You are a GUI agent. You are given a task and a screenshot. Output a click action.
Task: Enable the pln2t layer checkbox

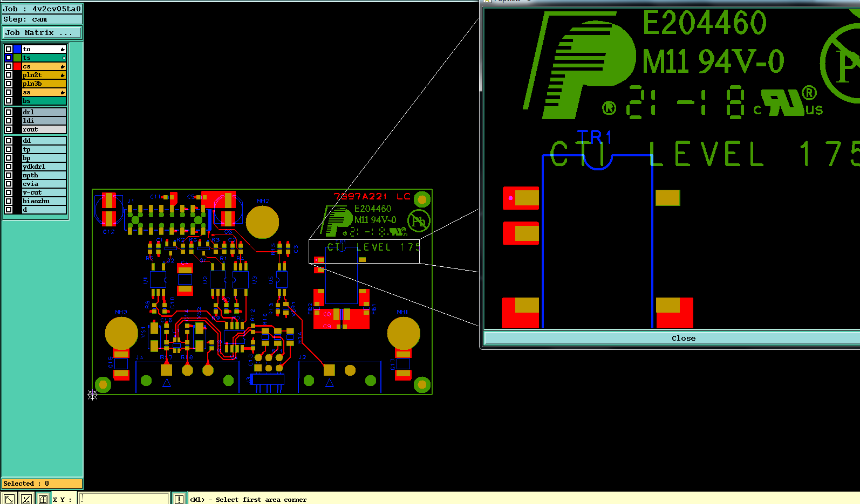point(9,75)
